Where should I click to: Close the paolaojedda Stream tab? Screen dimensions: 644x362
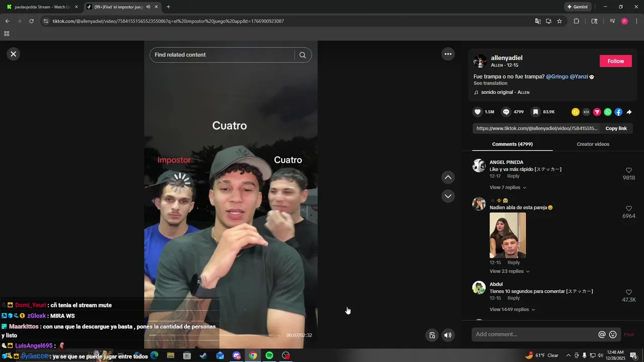point(76,7)
